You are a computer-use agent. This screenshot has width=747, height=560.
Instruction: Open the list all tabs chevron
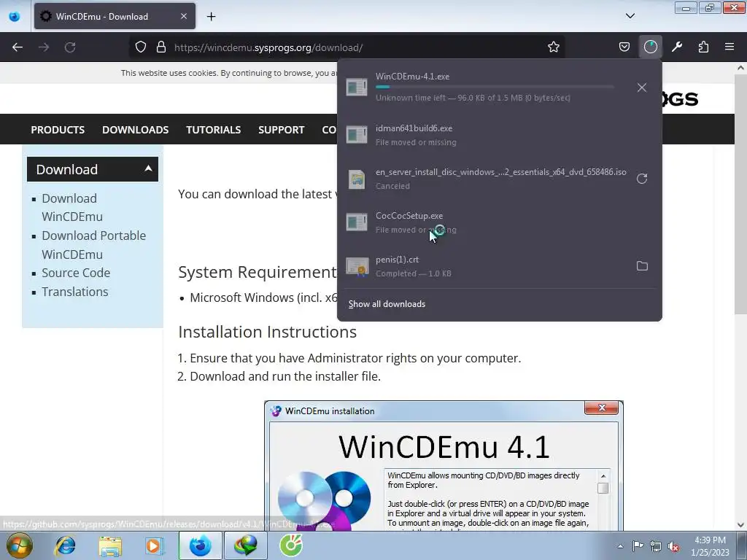630,16
